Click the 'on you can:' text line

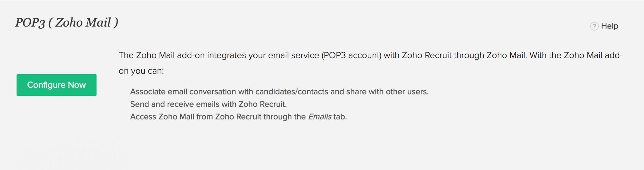pyautogui.click(x=141, y=71)
